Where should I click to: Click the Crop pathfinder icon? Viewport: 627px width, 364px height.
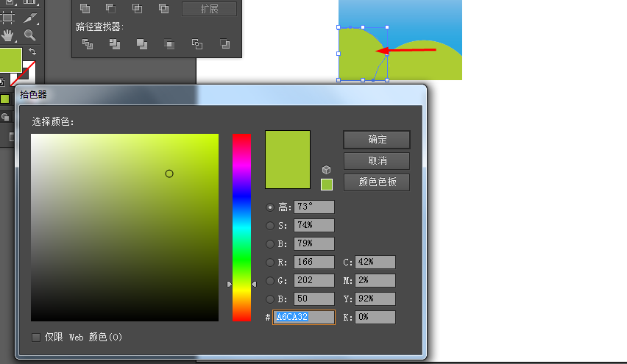[x=169, y=44]
